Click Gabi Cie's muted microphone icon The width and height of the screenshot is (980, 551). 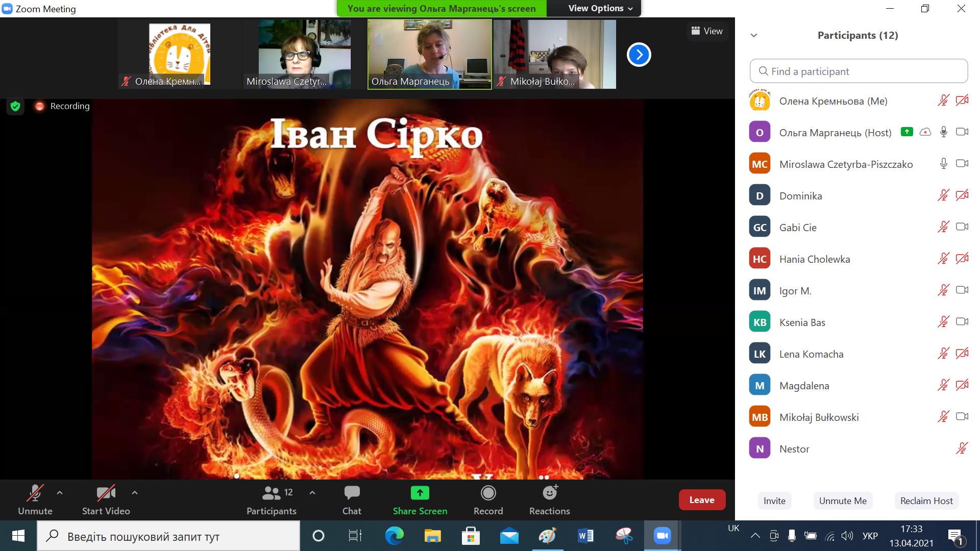943,227
